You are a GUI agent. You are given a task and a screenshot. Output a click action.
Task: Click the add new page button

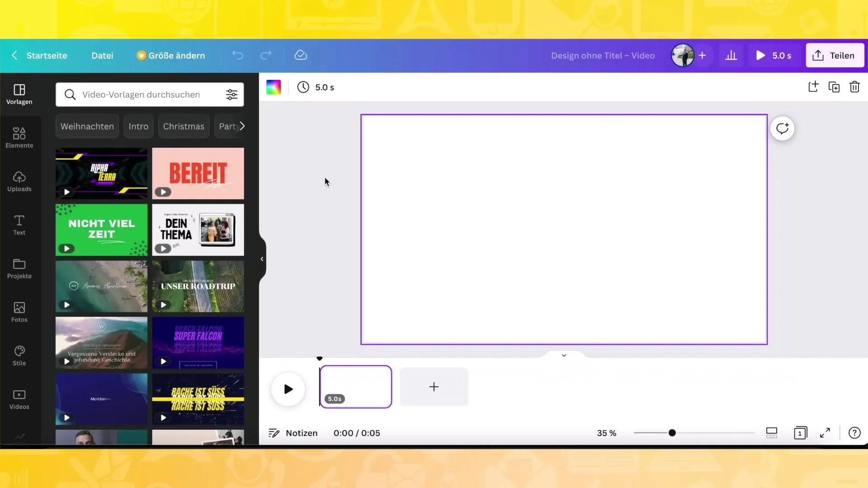click(x=434, y=387)
